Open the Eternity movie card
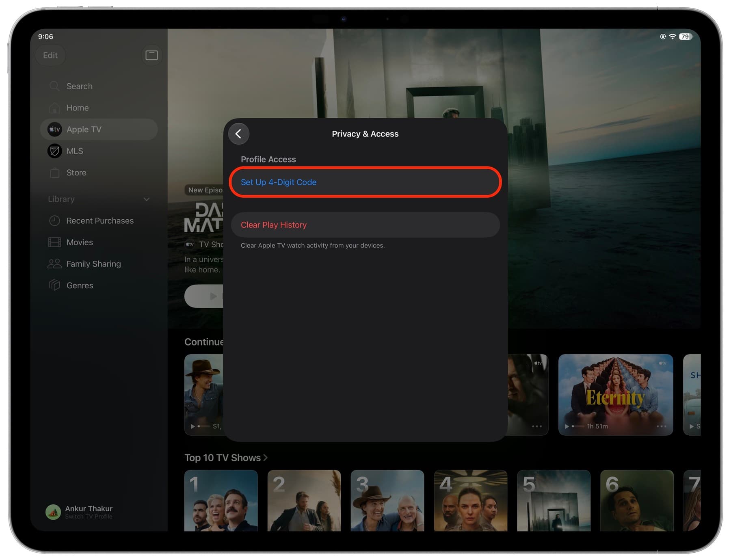Screen dimensions: 731x560 [616, 395]
